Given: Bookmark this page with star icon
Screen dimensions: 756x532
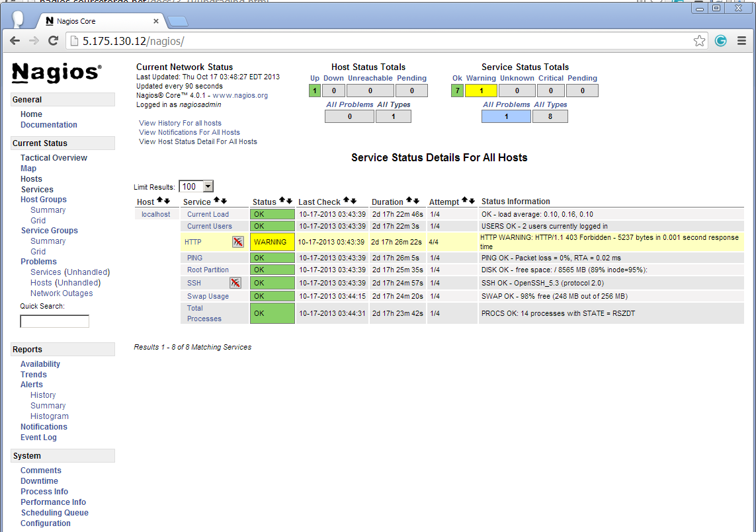Looking at the screenshot, I should click(699, 41).
